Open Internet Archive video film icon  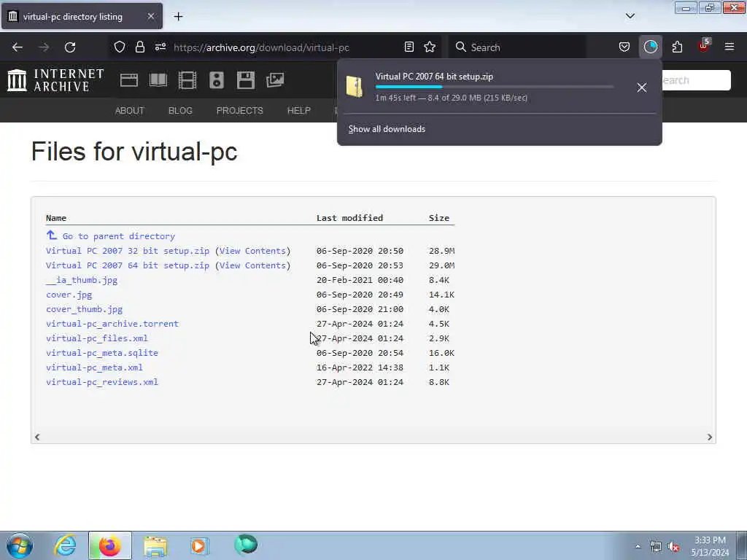(x=187, y=80)
